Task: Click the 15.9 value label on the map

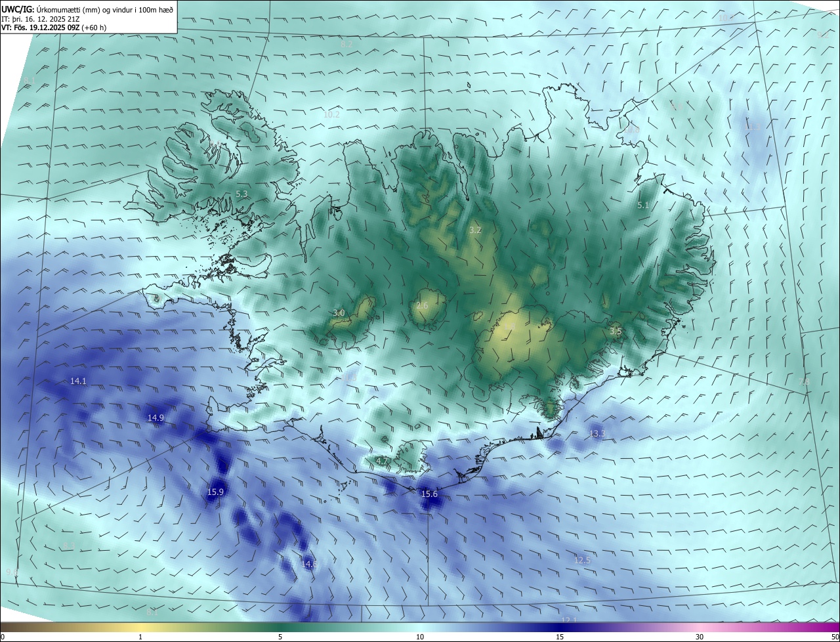Action: 215,492
